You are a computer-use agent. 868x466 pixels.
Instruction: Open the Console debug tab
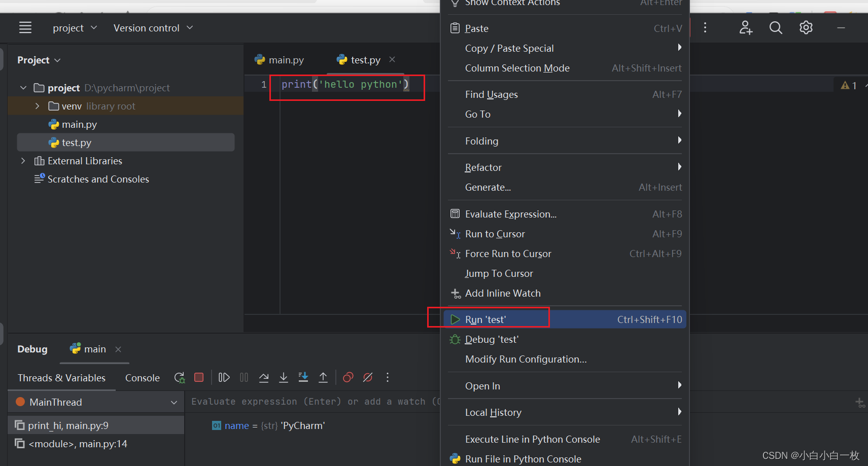[x=143, y=378]
